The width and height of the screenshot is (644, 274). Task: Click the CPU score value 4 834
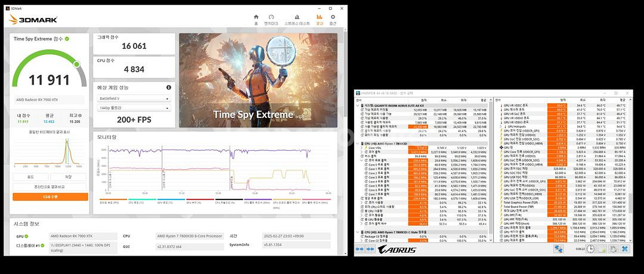pos(134,70)
